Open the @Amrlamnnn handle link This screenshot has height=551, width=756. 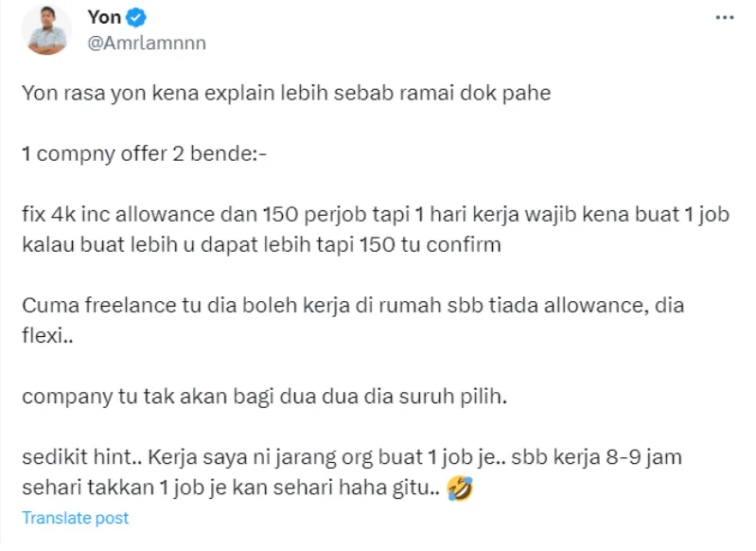point(147,43)
